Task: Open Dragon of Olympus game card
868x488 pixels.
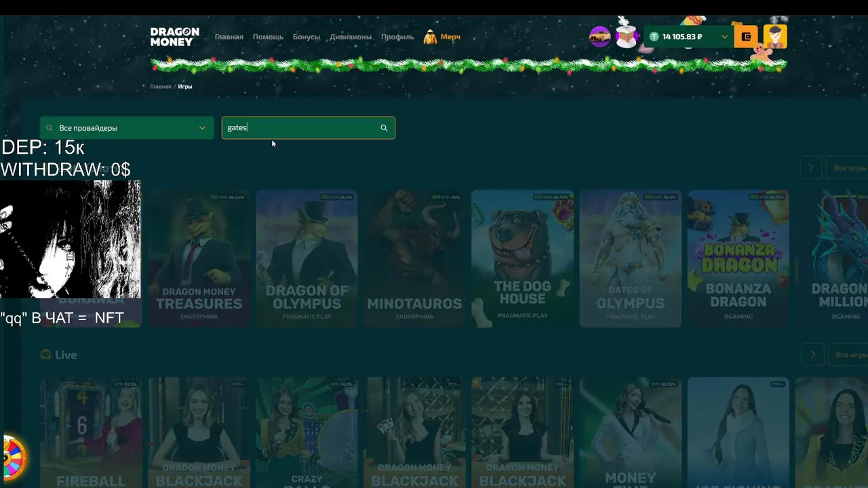Action: click(307, 258)
